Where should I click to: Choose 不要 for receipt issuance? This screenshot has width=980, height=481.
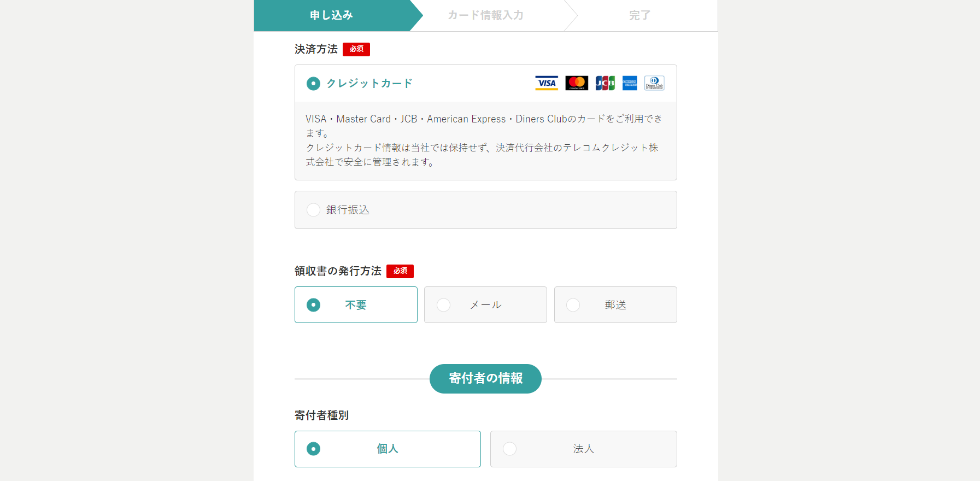click(356, 304)
